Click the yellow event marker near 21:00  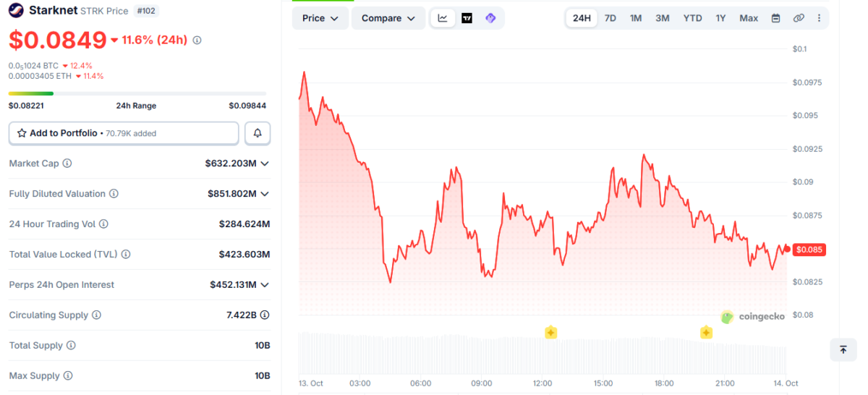coord(707,333)
